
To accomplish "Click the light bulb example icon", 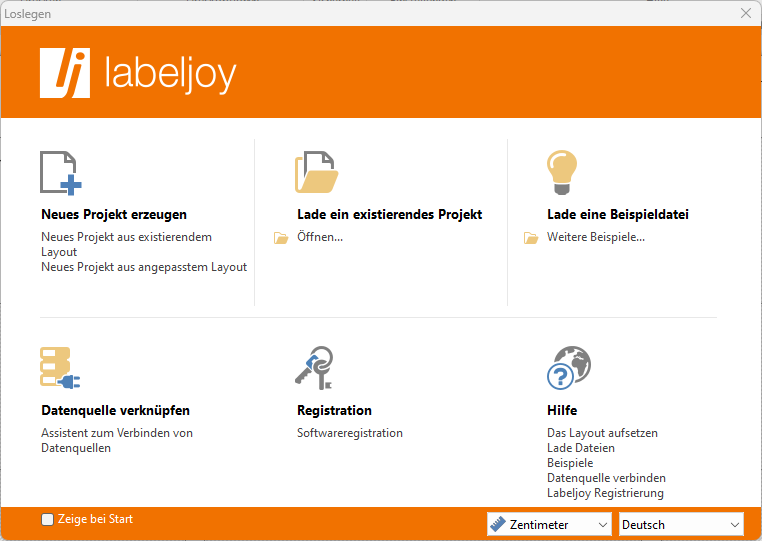I will 562,172.
